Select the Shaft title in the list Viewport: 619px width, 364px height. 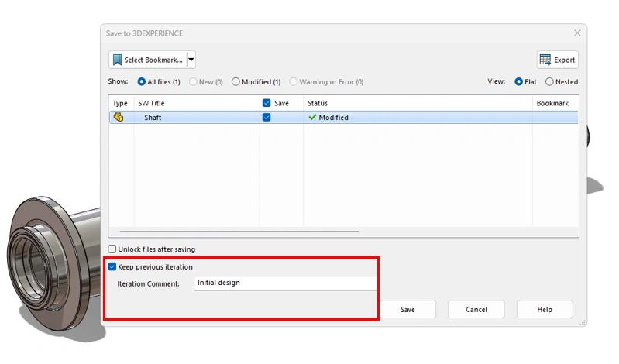pyautogui.click(x=153, y=118)
